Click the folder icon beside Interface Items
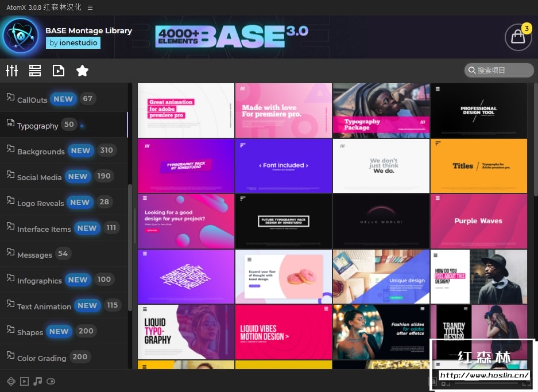 pos(11,226)
